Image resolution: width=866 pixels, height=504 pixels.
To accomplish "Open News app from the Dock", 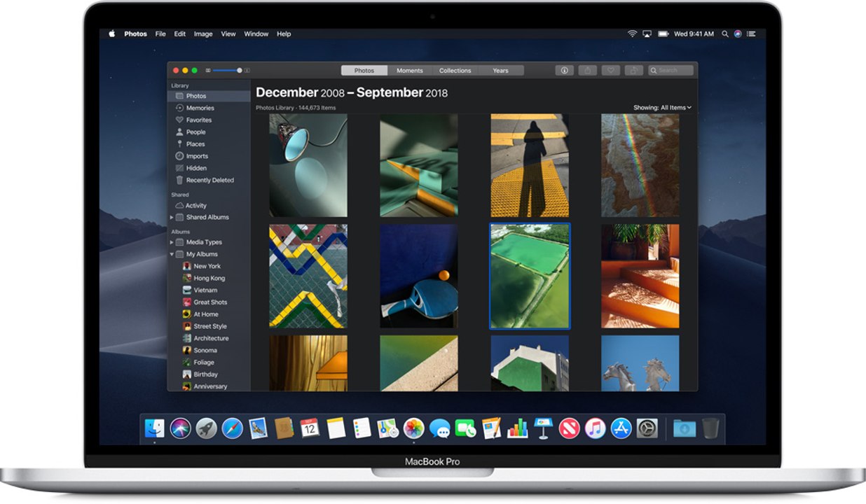I will (x=570, y=428).
